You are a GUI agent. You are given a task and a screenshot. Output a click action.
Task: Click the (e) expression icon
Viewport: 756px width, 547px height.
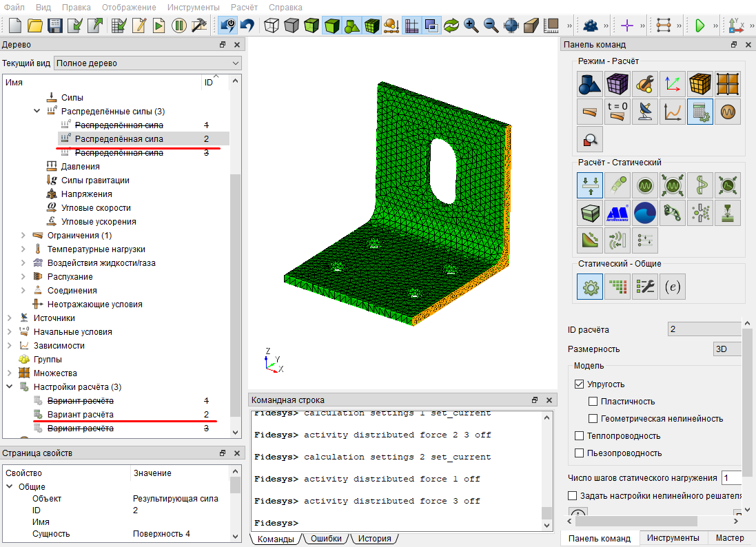tap(672, 287)
